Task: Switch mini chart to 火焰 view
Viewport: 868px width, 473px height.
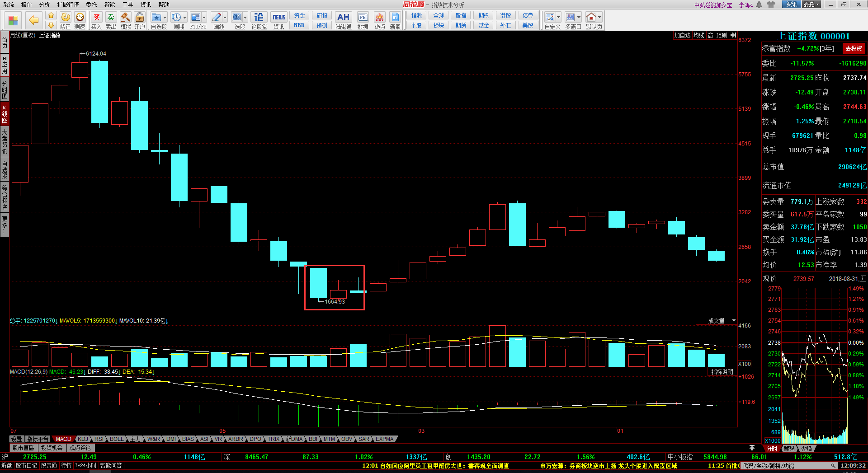Action: (807, 449)
